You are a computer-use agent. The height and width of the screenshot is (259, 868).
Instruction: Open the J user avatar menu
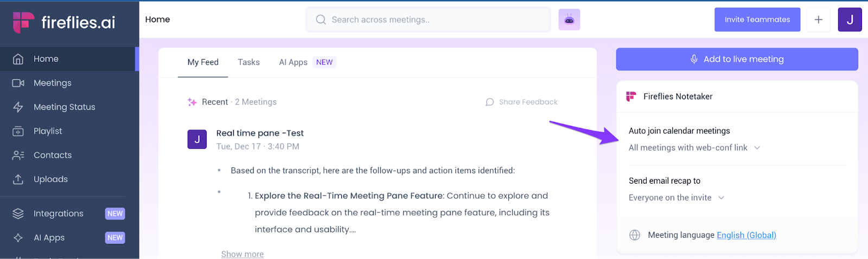(850, 20)
